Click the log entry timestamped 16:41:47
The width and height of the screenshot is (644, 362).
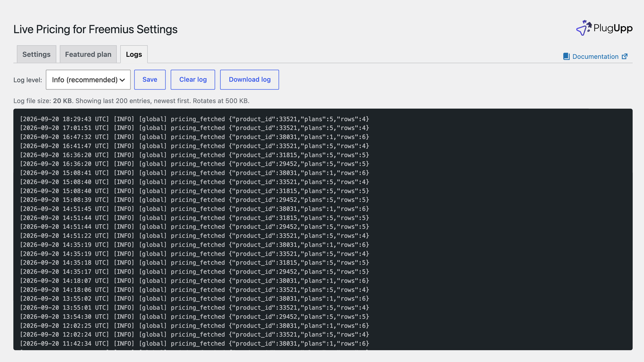click(x=195, y=146)
